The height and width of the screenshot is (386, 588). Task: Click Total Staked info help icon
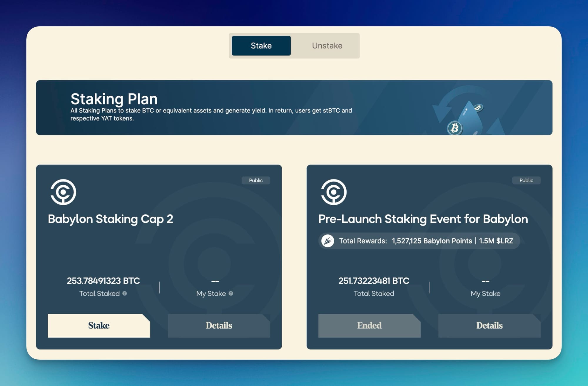click(x=125, y=293)
